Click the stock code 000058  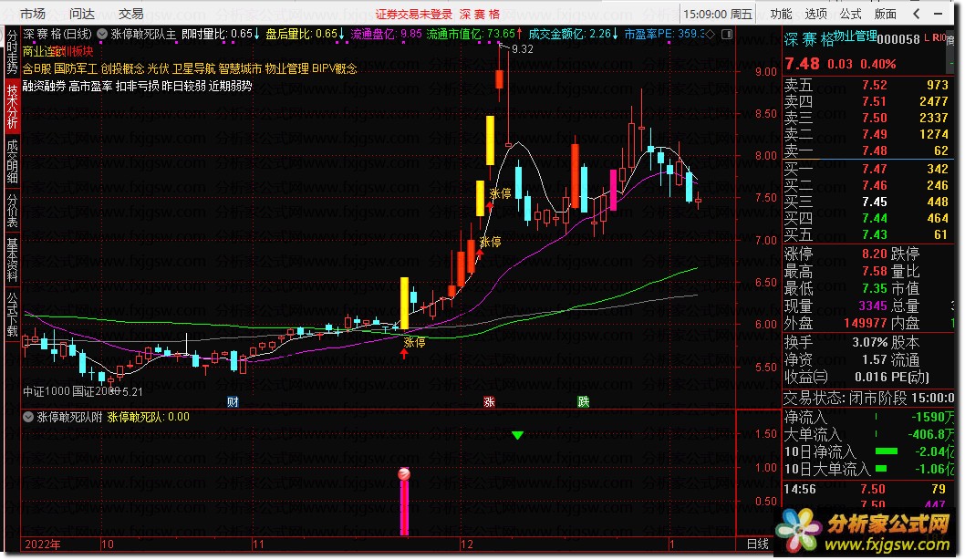coord(898,39)
